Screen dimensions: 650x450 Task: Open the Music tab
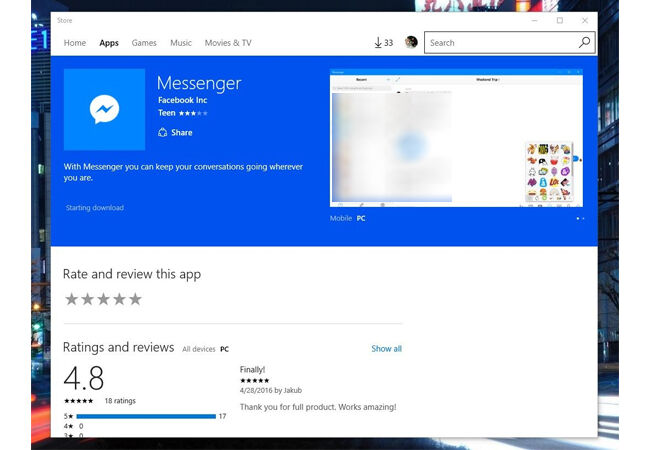click(181, 43)
